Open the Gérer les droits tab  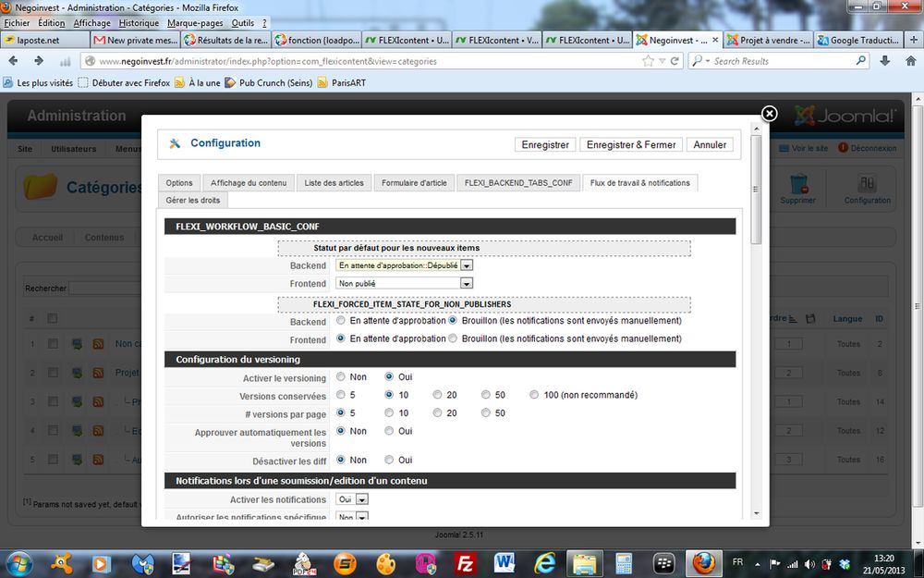(x=193, y=200)
